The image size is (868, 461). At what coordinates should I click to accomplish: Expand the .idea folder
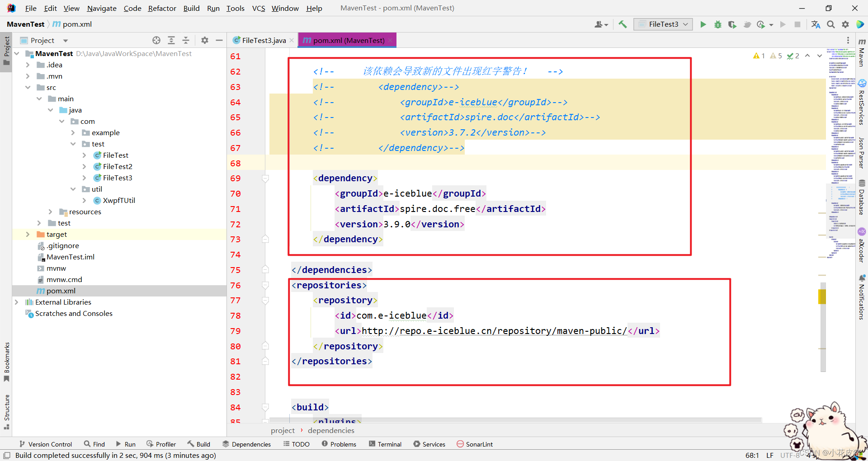pyautogui.click(x=28, y=65)
